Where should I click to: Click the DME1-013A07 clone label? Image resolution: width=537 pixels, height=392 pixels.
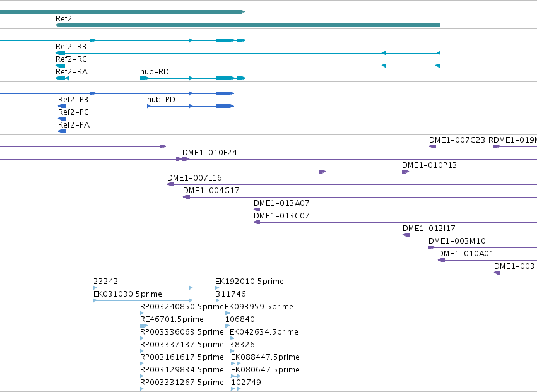(281, 203)
